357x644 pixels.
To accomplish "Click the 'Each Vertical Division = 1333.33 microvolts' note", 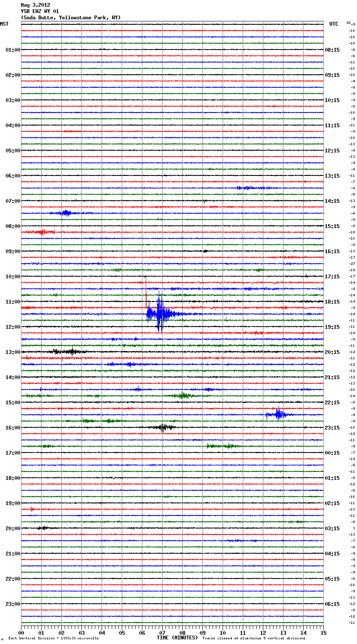I will point(53,638).
